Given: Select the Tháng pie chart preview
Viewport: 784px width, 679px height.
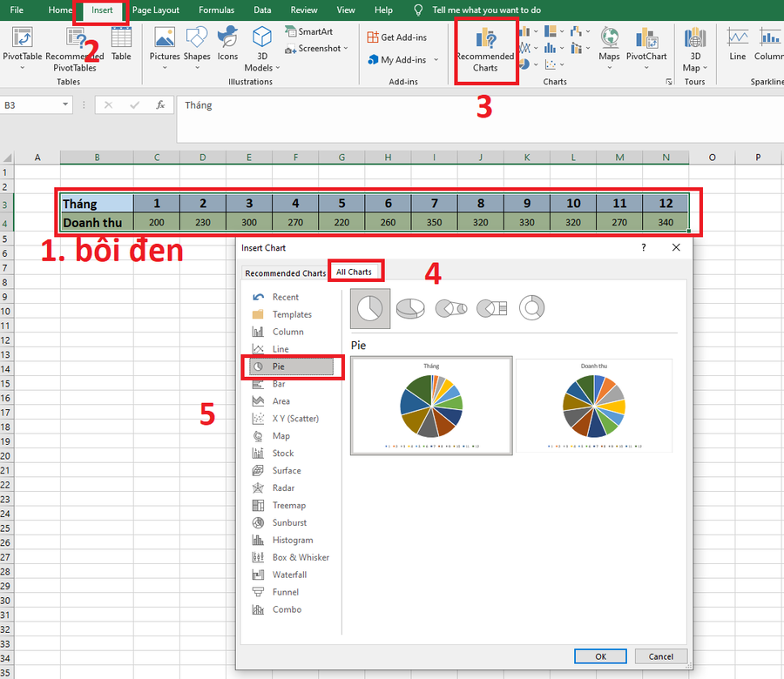Looking at the screenshot, I should coord(431,406).
